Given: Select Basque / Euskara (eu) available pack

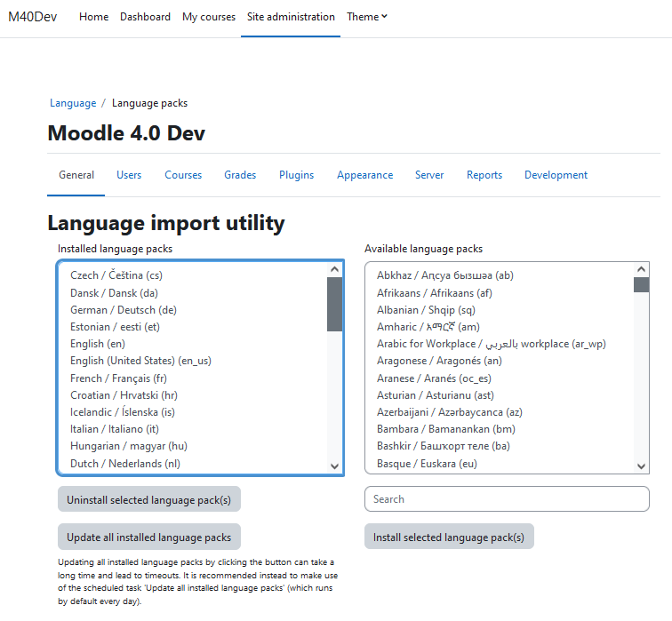Looking at the screenshot, I should [500, 464].
